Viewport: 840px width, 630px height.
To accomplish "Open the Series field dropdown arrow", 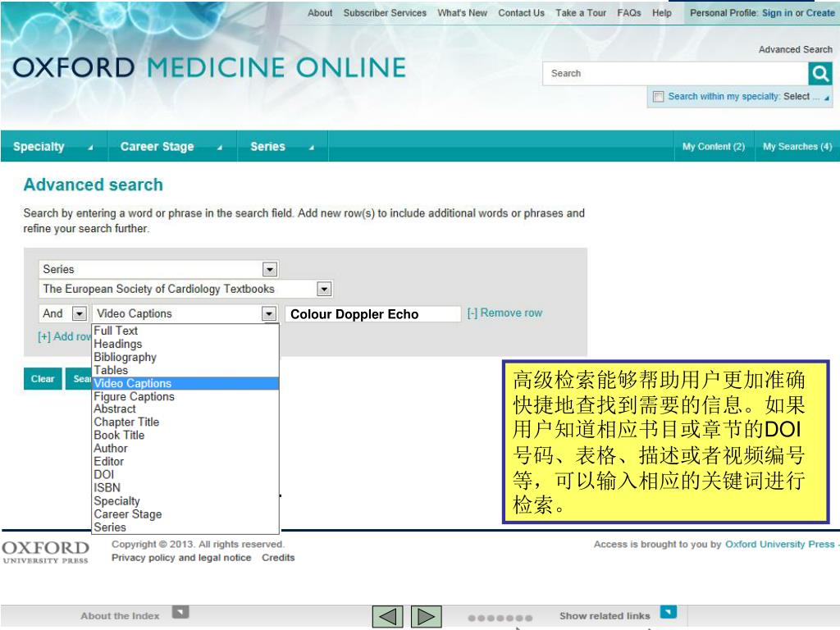I will [270, 269].
